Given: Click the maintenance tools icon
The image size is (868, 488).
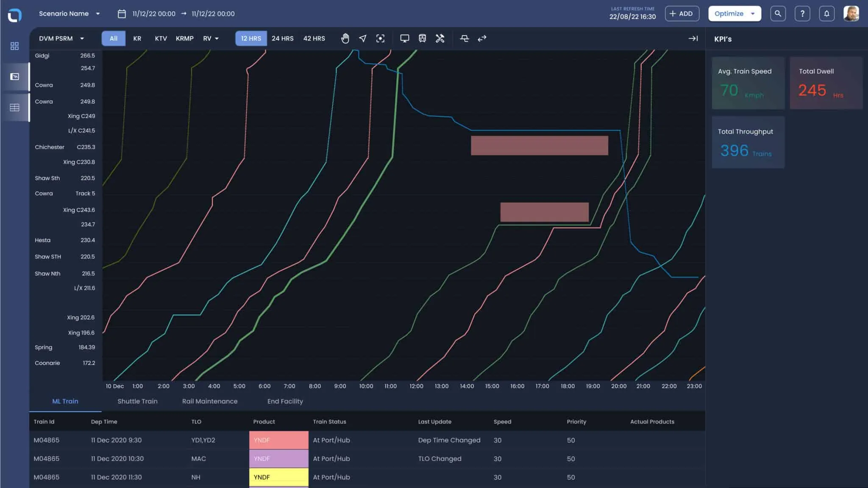Looking at the screenshot, I should click(x=440, y=39).
